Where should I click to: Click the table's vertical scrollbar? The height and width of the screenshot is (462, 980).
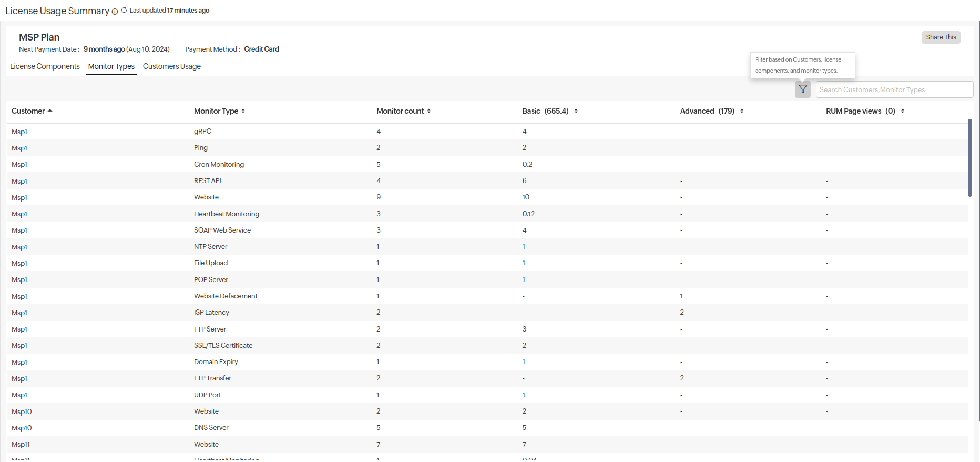point(969,158)
